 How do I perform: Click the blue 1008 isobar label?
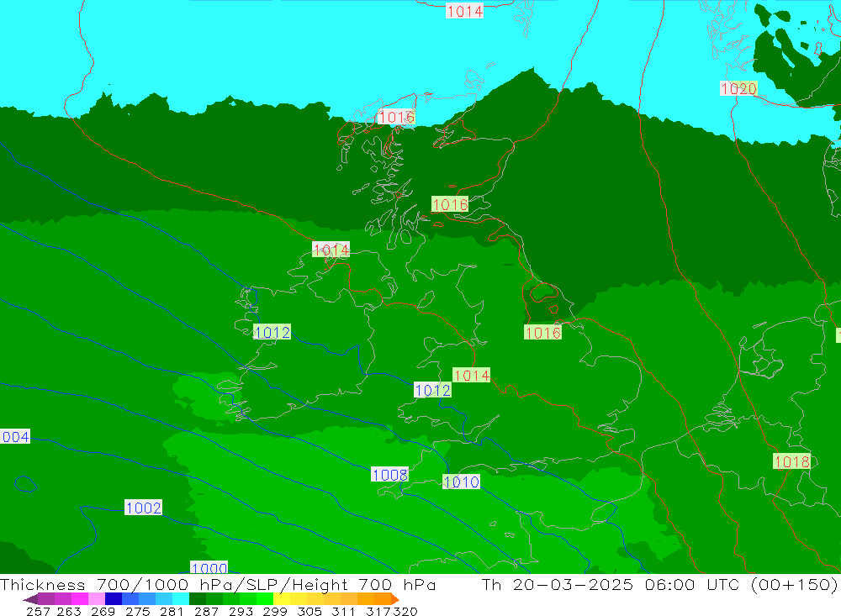(390, 475)
